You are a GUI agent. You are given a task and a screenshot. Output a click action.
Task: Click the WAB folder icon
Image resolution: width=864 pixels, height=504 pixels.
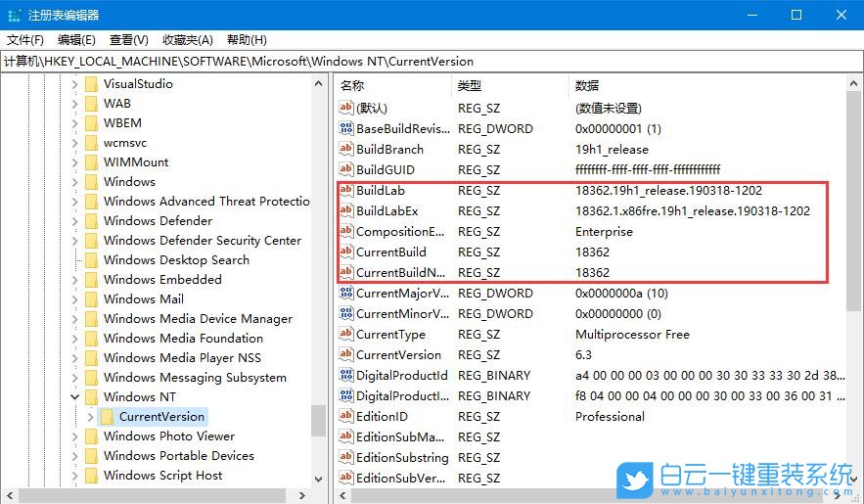(x=91, y=104)
